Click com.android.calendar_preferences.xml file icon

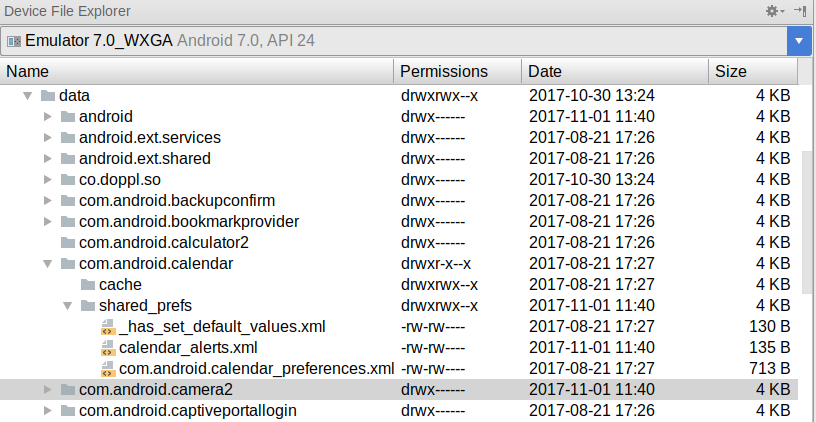[108, 369]
